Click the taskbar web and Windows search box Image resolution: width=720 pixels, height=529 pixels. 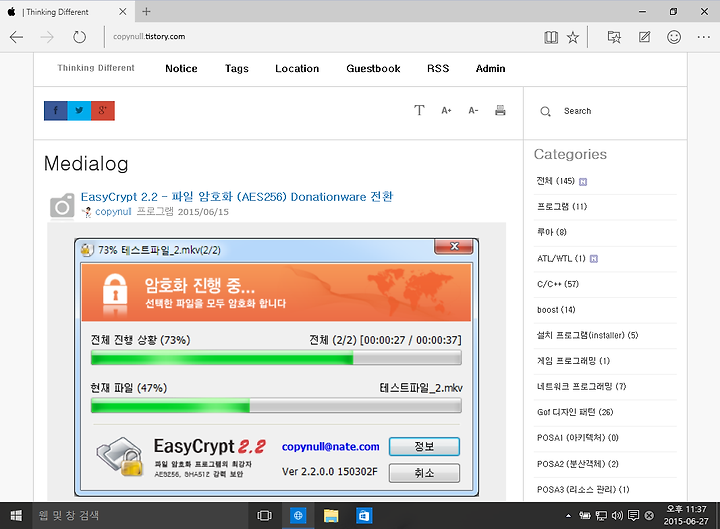pyautogui.click(x=140, y=516)
